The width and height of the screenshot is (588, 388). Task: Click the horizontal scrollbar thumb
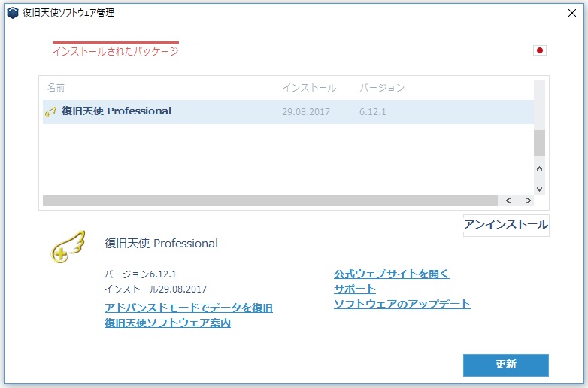(270, 201)
